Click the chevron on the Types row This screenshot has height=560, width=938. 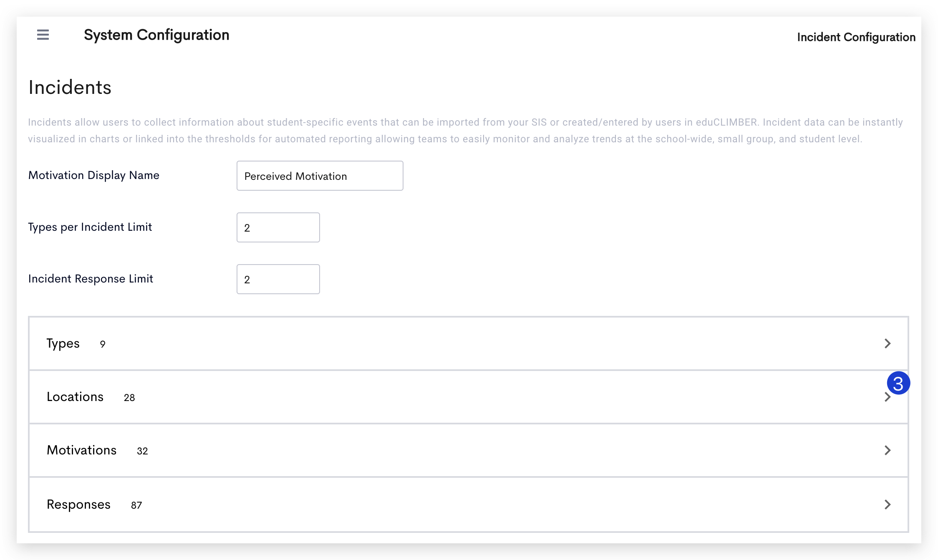888,343
